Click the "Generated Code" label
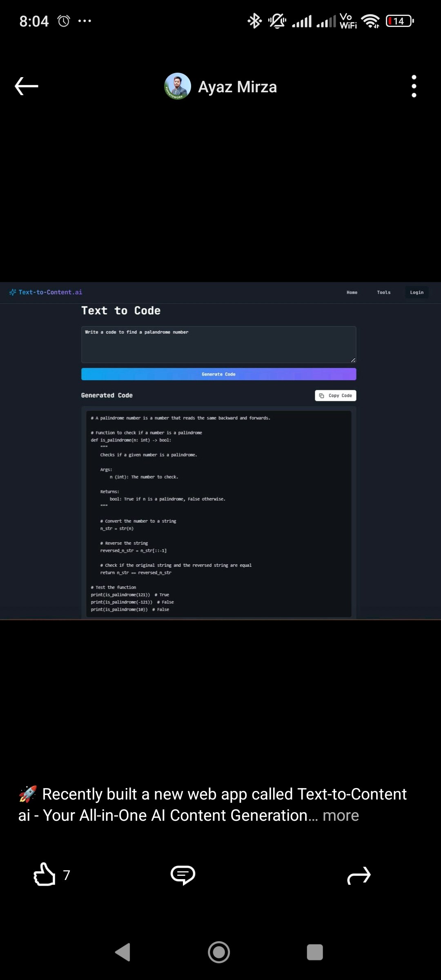The image size is (441, 980). coord(107,395)
